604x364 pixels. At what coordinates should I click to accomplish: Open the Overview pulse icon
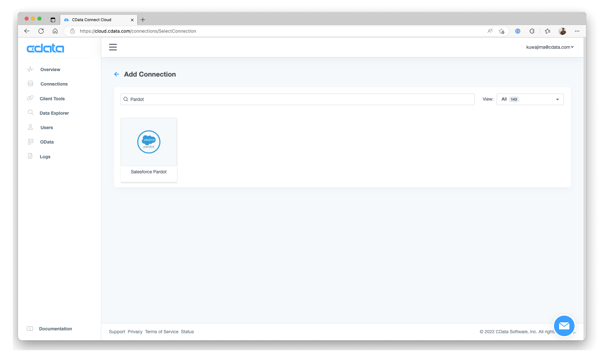30,69
